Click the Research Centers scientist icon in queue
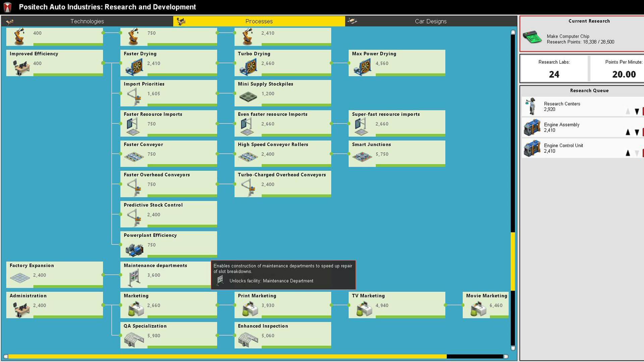 click(x=531, y=107)
